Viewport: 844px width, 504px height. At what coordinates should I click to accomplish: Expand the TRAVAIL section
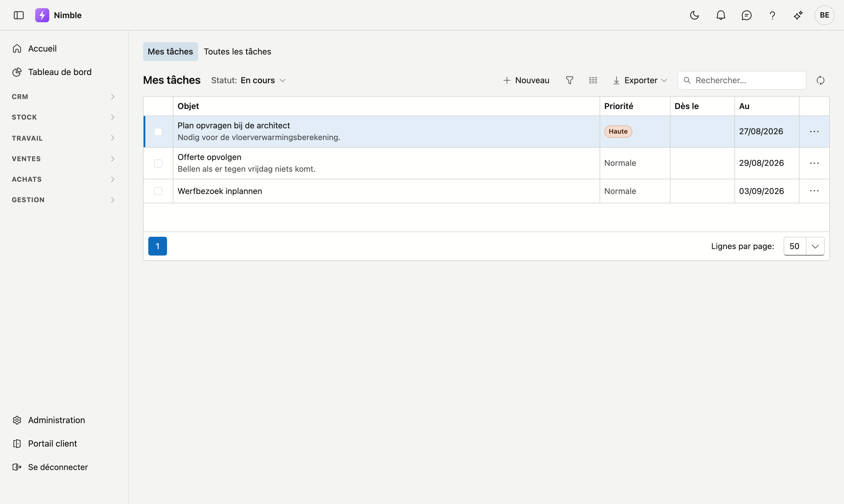pyautogui.click(x=64, y=138)
